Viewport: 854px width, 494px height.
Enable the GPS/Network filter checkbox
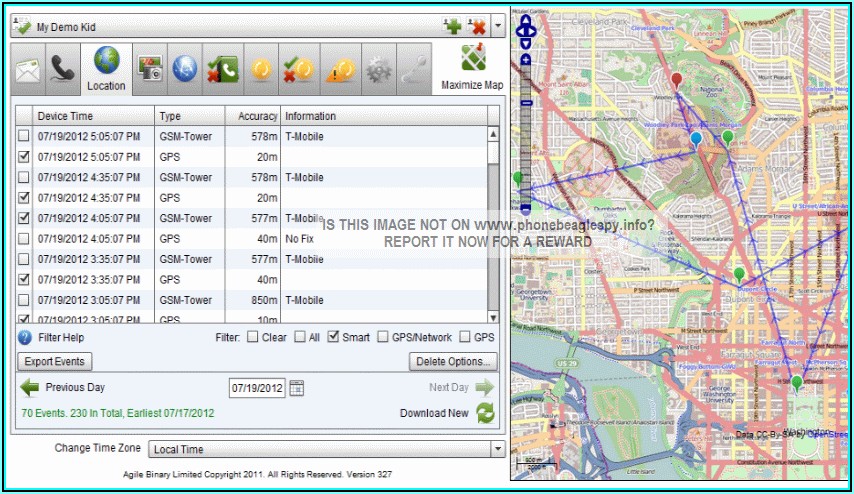coord(383,338)
